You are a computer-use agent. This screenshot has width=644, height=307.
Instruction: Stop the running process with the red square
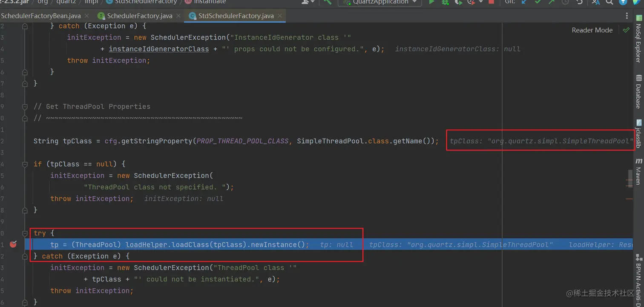(x=491, y=2)
